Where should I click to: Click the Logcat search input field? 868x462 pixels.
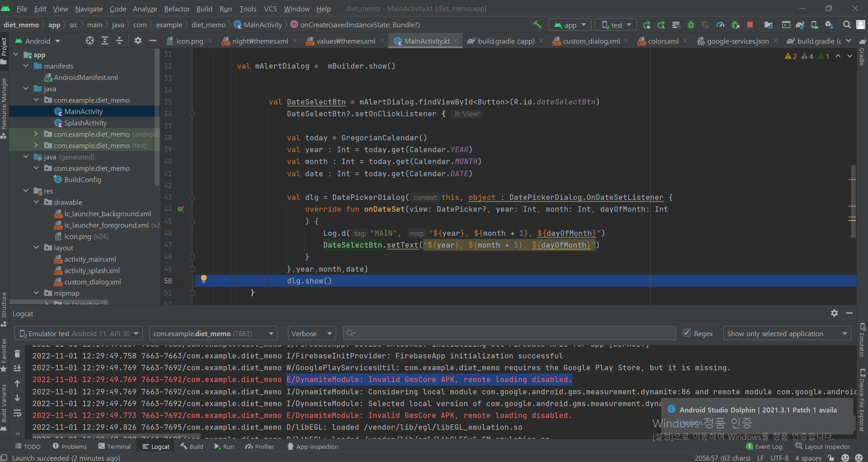tap(509, 333)
